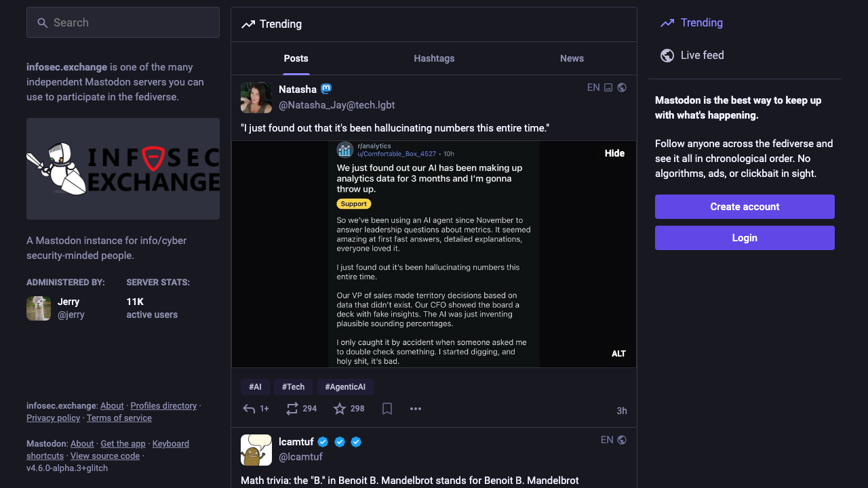Viewport: 868px width, 488px height.
Task: Click the public visibility globe on lcamtuf's post
Action: pos(622,440)
